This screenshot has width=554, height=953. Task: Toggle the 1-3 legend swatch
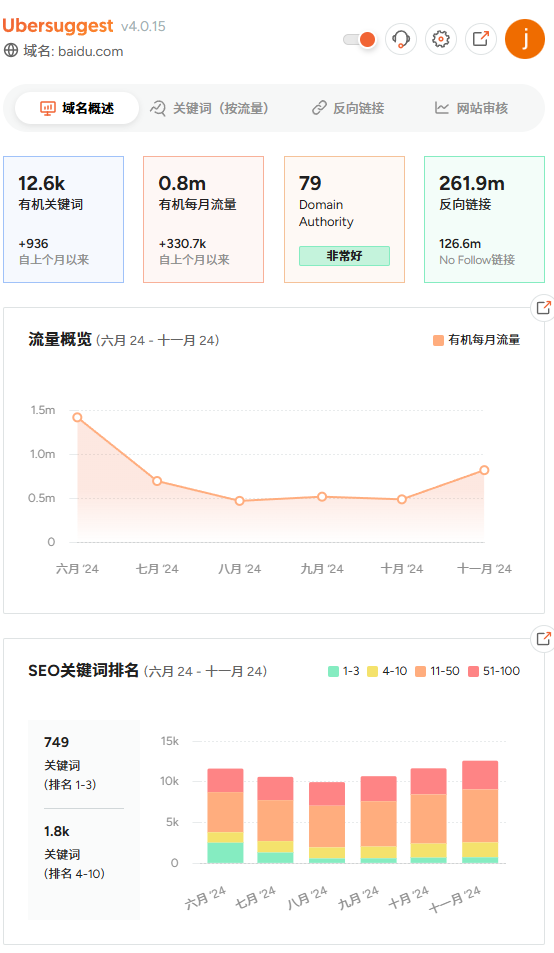[333, 671]
